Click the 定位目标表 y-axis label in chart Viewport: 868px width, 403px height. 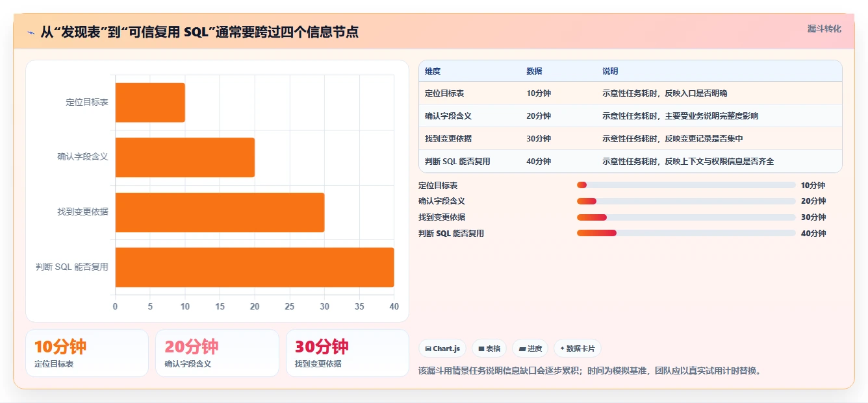point(87,103)
